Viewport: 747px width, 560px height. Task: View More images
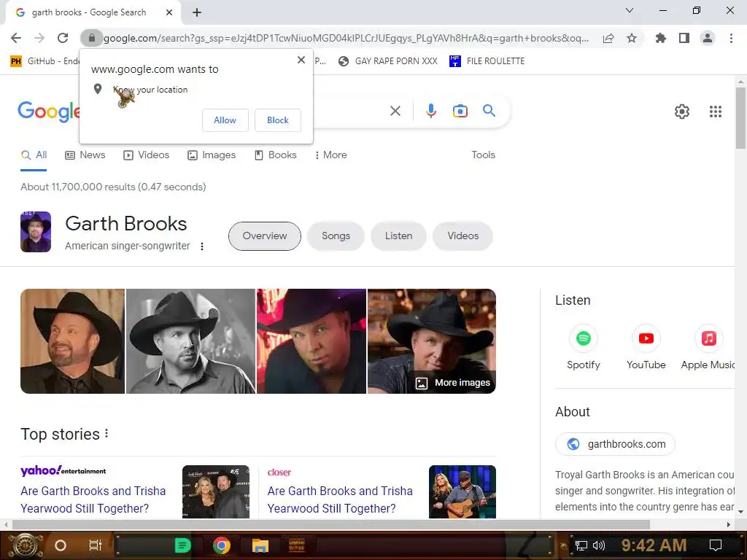pyautogui.click(x=453, y=383)
